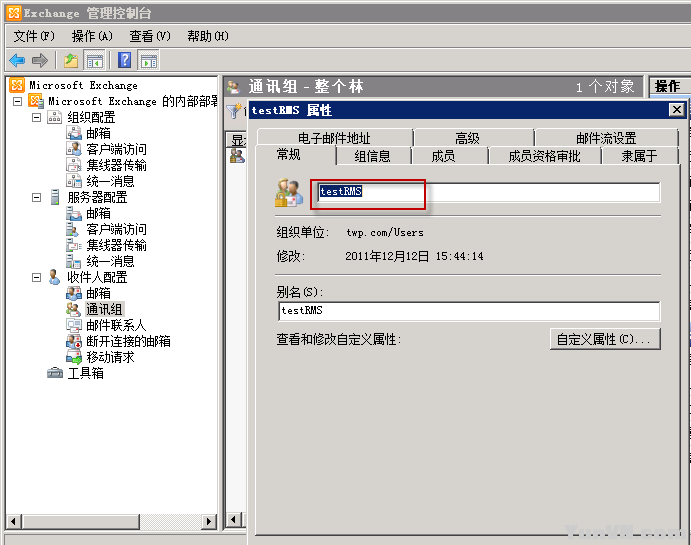Toggle the console tree pane icon
691x545 pixels.
click(x=95, y=60)
